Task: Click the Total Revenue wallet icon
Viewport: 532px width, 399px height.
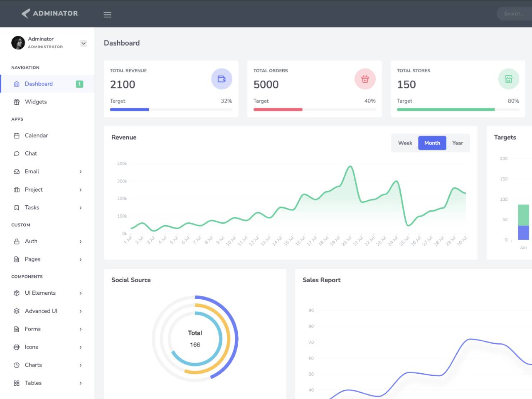Action: point(222,79)
